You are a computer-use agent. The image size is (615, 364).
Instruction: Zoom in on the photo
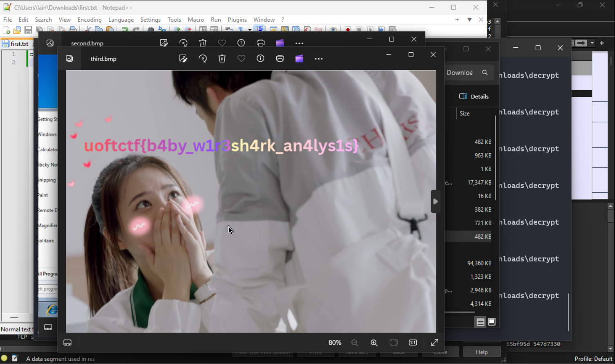coord(374,343)
